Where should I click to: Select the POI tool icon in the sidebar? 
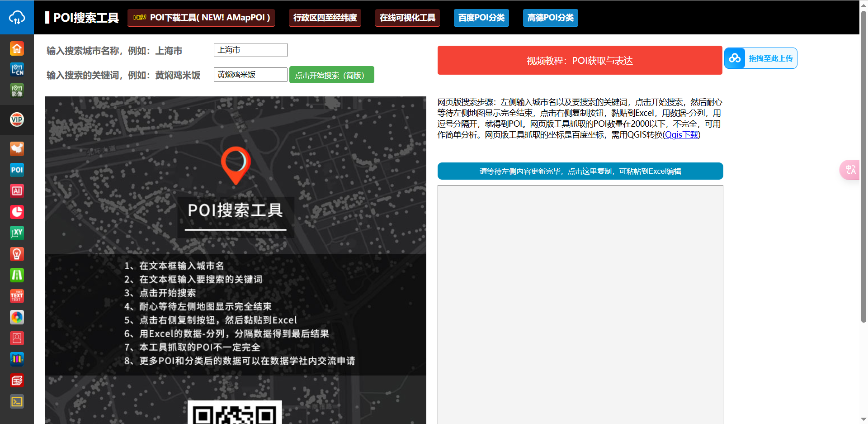17,170
